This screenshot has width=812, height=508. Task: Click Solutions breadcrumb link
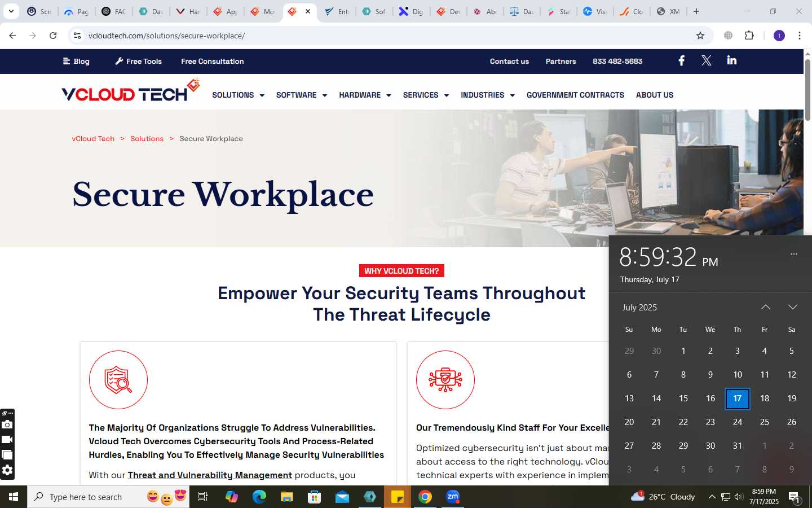tap(147, 138)
